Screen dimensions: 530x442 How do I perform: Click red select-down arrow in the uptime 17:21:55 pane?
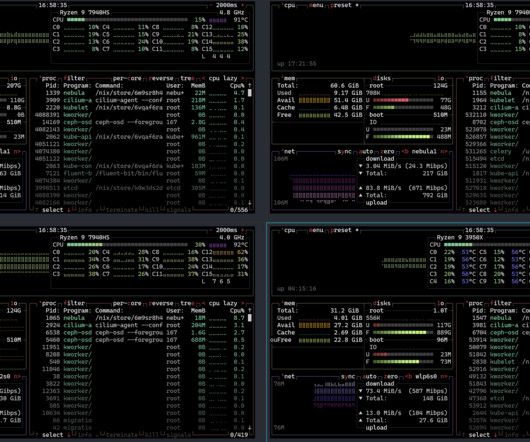(496, 210)
